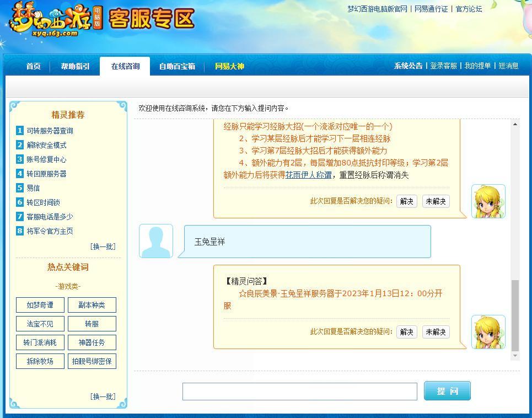Select the 转服 keyword
Viewport: 532px width, 418px height.
point(92,324)
